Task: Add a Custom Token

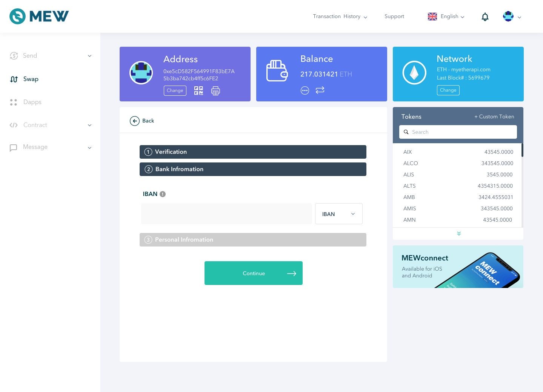Action: tap(494, 116)
